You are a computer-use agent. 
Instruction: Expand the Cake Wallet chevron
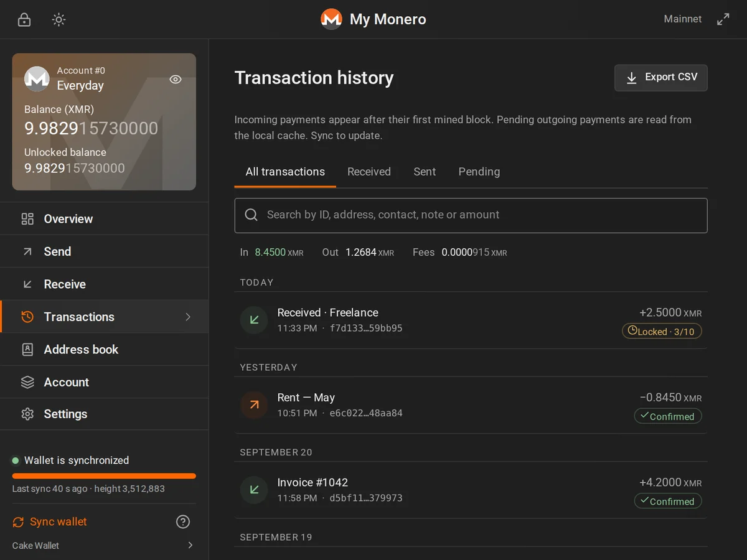(x=190, y=546)
